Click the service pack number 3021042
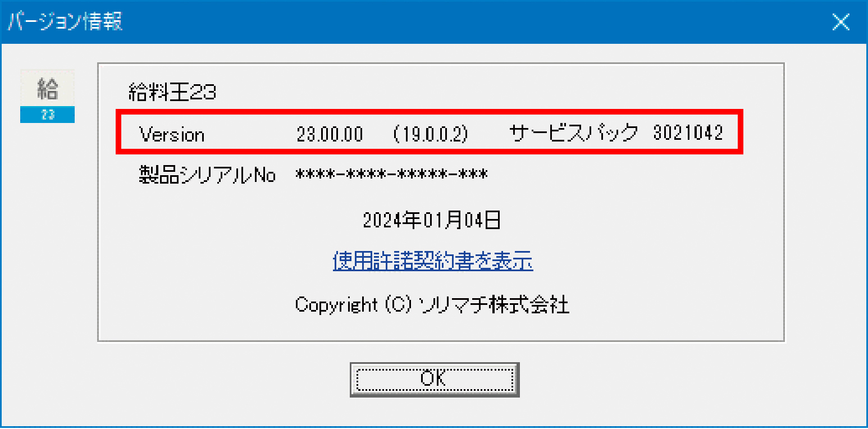Image resolution: width=868 pixels, height=429 pixels. coord(688,134)
